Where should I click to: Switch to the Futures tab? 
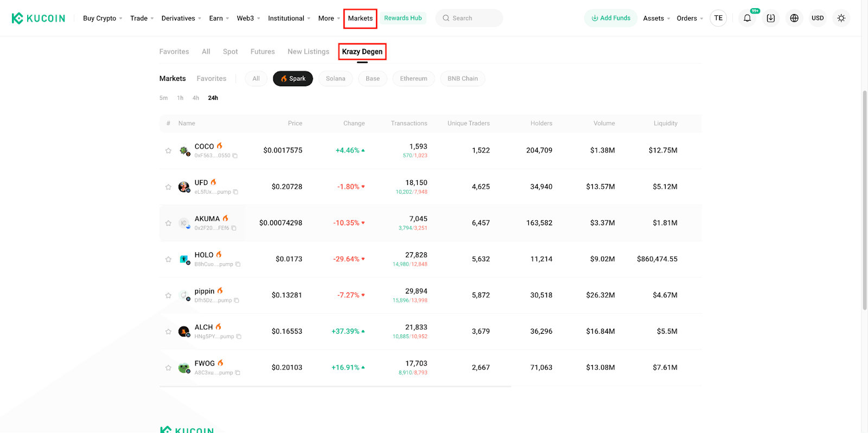263,52
